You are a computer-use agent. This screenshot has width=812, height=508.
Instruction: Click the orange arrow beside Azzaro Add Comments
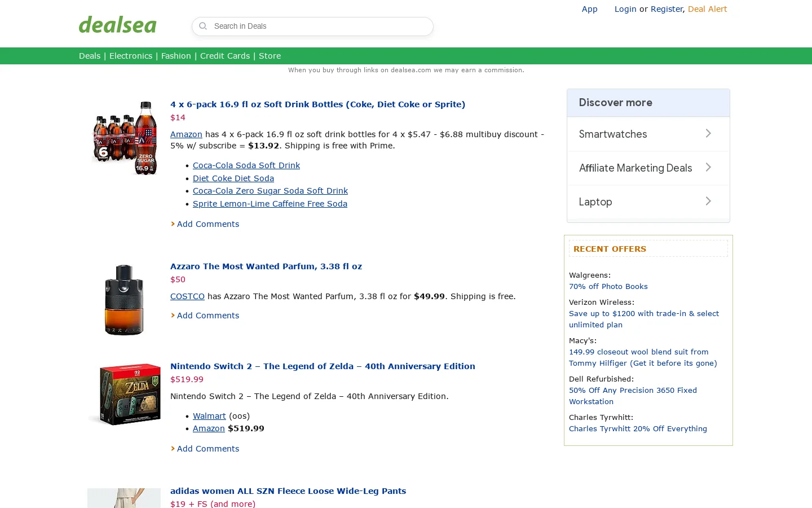pyautogui.click(x=173, y=316)
